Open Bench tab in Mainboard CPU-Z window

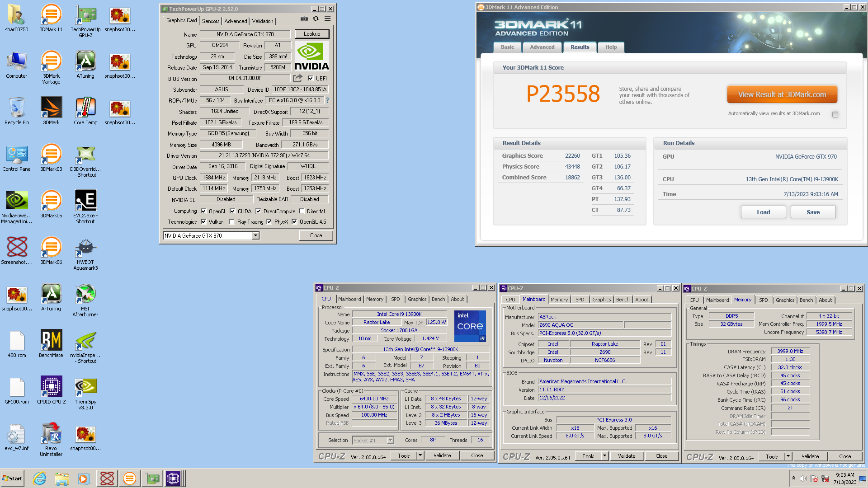pyautogui.click(x=623, y=300)
